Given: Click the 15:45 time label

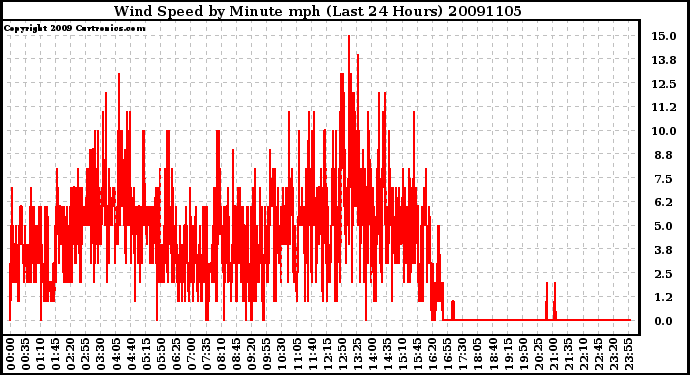Looking at the screenshot, I should click(x=417, y=354).
